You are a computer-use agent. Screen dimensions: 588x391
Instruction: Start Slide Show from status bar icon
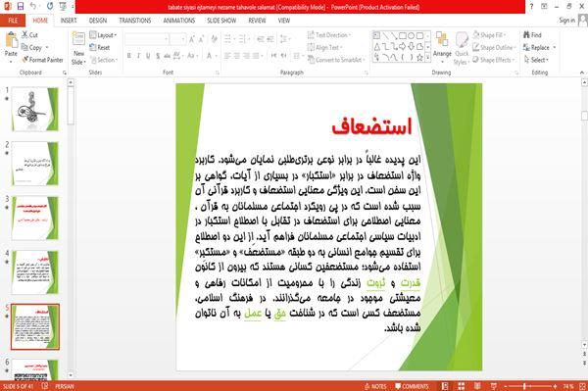(494, 386)
